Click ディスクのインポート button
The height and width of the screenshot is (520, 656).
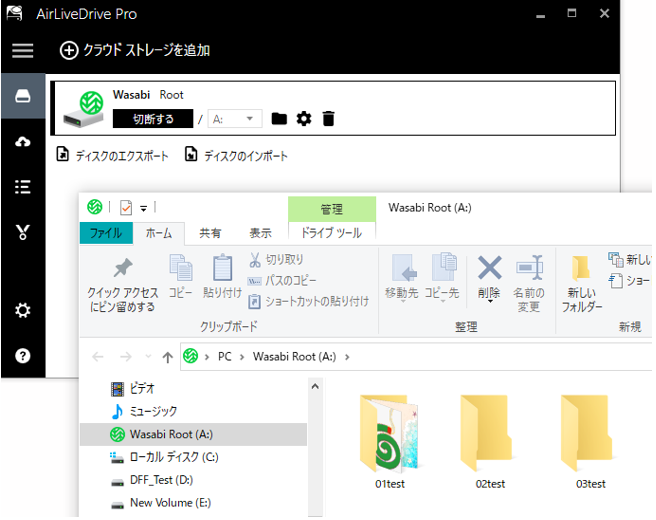point(236,155)
